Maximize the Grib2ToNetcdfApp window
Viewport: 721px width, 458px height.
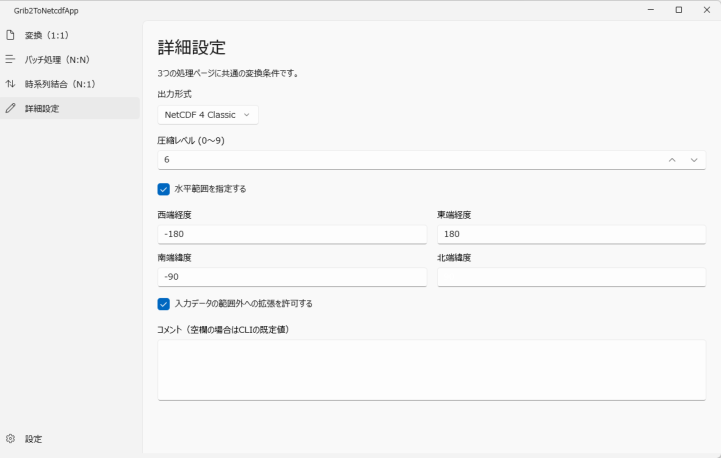[679, 10]
